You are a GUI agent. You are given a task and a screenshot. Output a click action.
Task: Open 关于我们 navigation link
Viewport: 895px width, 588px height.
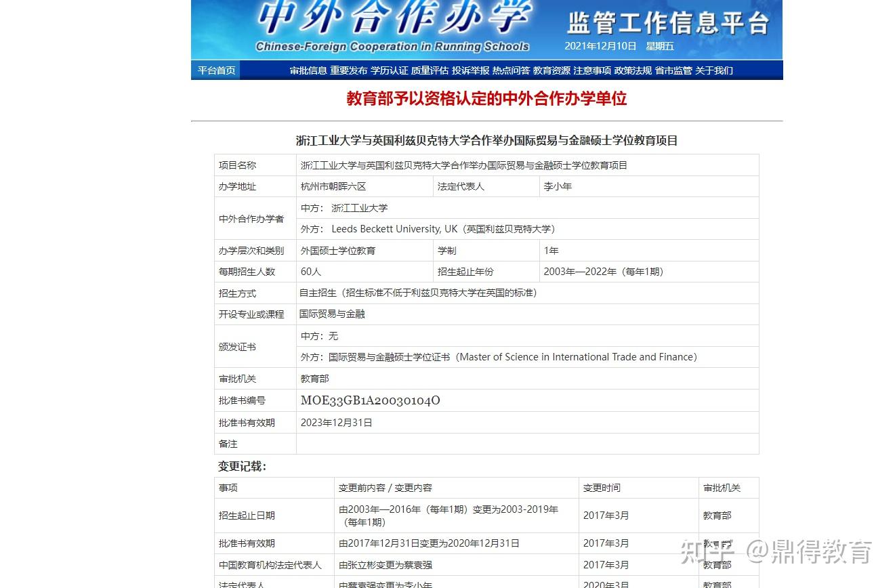[x=714, y=70]
